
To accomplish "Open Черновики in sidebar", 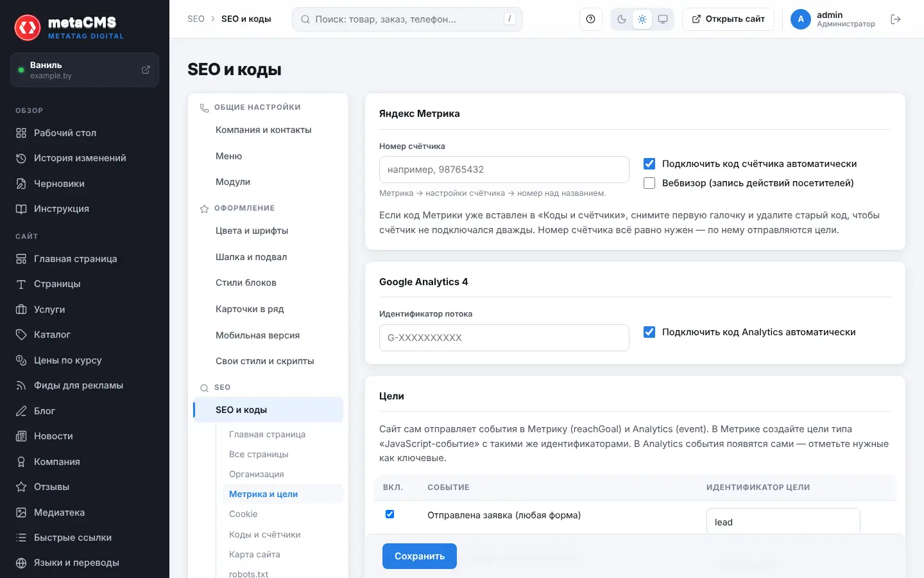I will point(85,184).
